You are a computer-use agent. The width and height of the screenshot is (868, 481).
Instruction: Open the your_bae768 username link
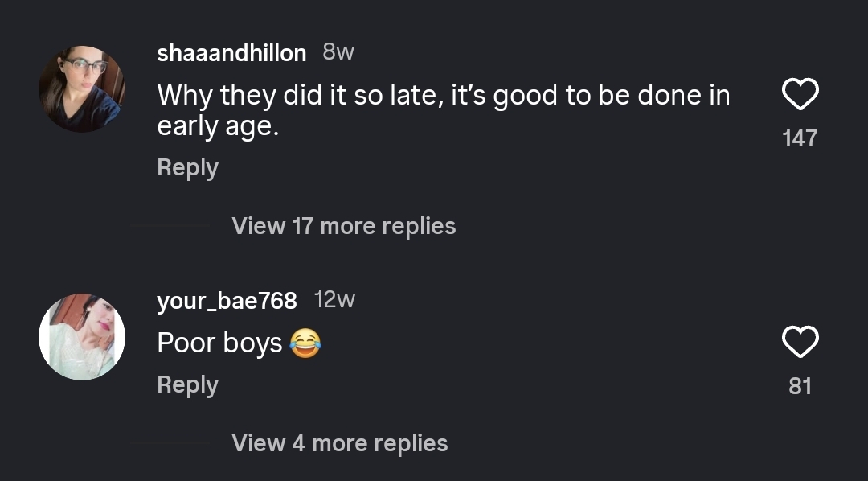(227, 301)
